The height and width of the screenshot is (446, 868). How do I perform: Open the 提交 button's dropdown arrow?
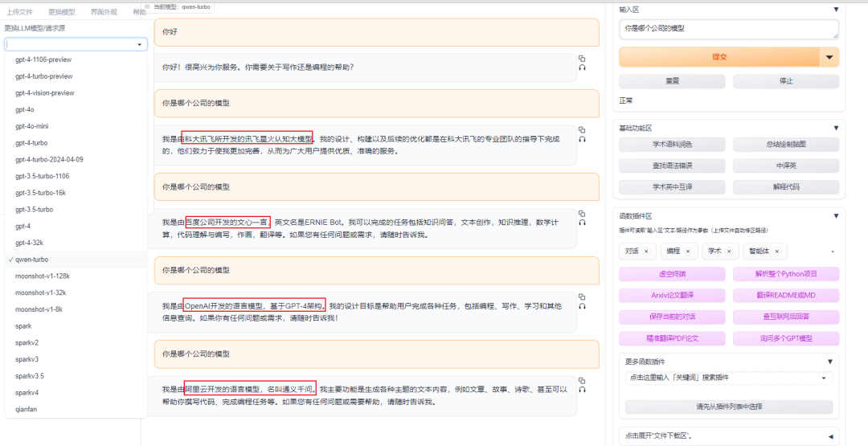pos(829,57)
